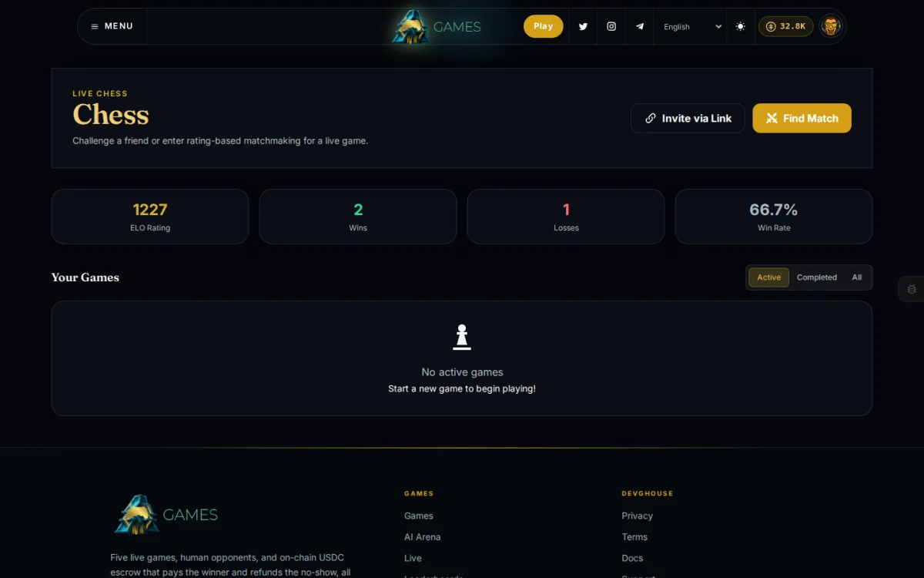Click the 66.7% Win Rate card

tap(774, 217)
